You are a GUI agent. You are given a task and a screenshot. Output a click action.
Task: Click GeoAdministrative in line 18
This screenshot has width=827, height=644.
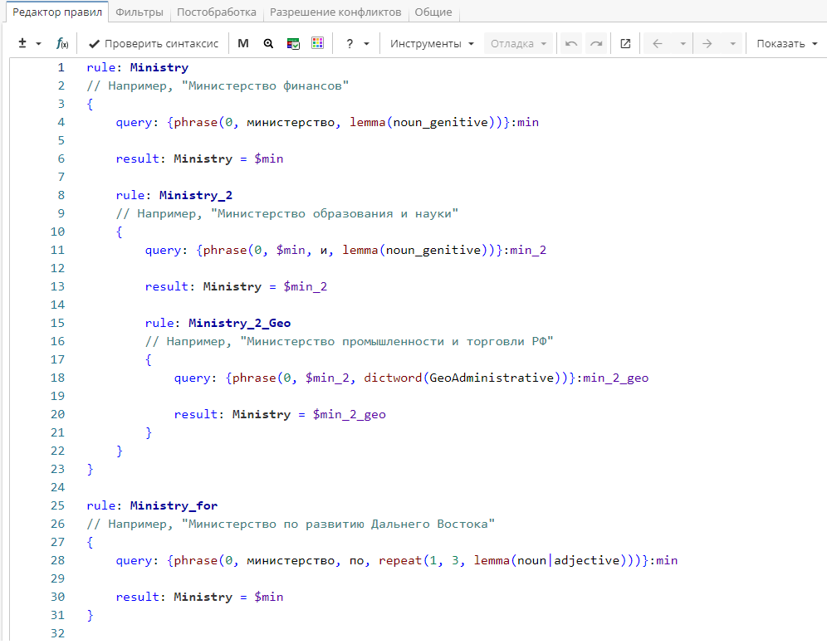click(492, 378)
